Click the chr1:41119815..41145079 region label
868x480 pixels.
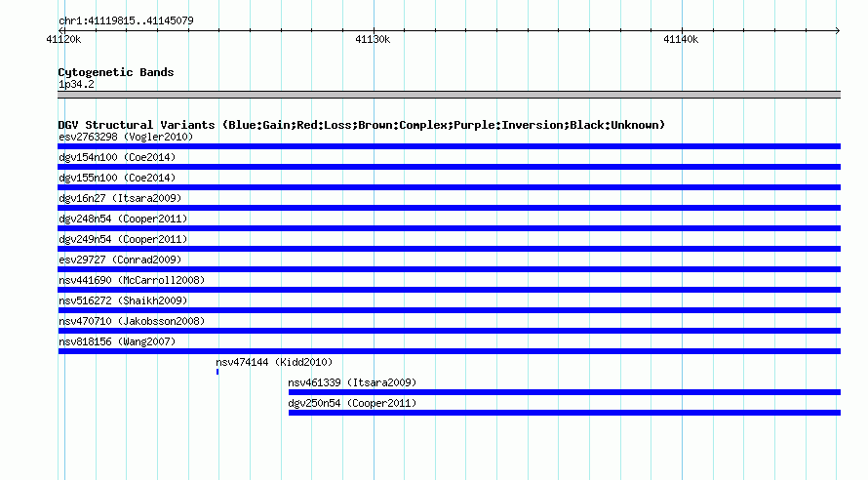pyautogui.click(x=126, y=20)
